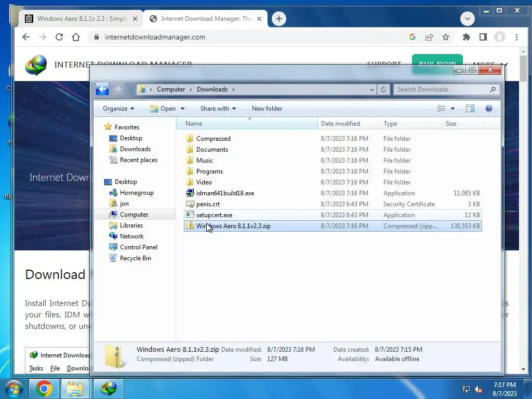Select Recent places under Favorites
This screenshot has width=532, height=399.
138,160
